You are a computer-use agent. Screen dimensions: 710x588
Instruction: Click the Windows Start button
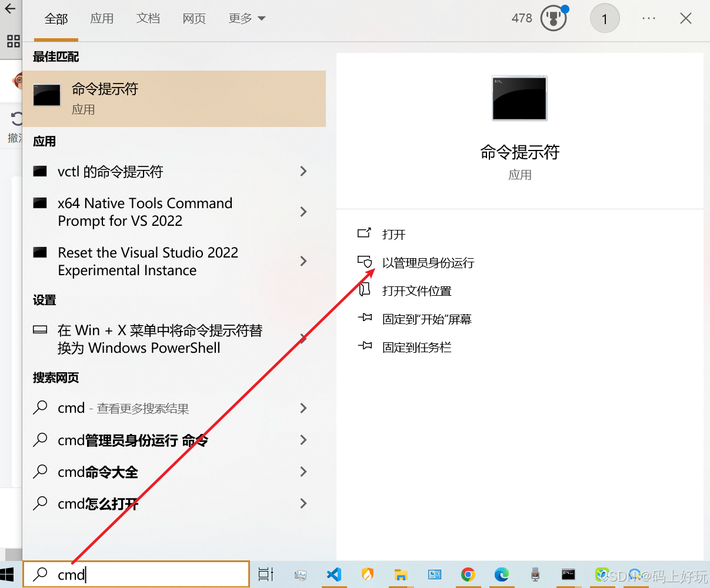[x=8, y=574]
